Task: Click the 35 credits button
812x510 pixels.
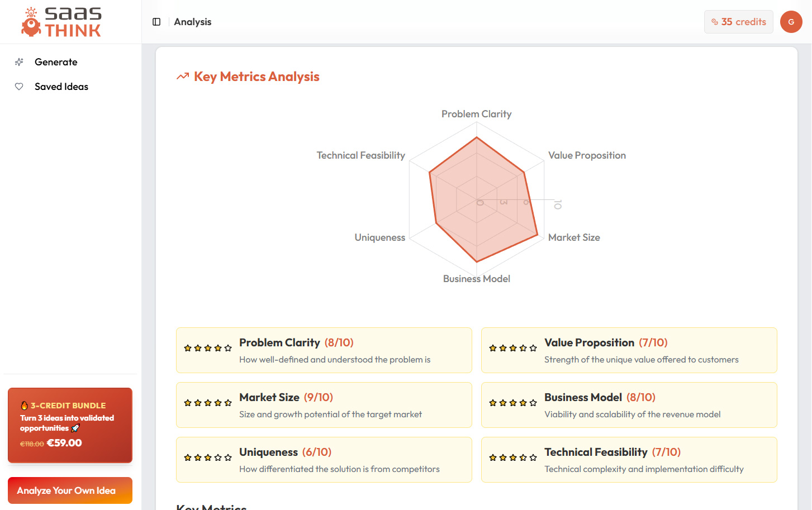Action: 739,22
